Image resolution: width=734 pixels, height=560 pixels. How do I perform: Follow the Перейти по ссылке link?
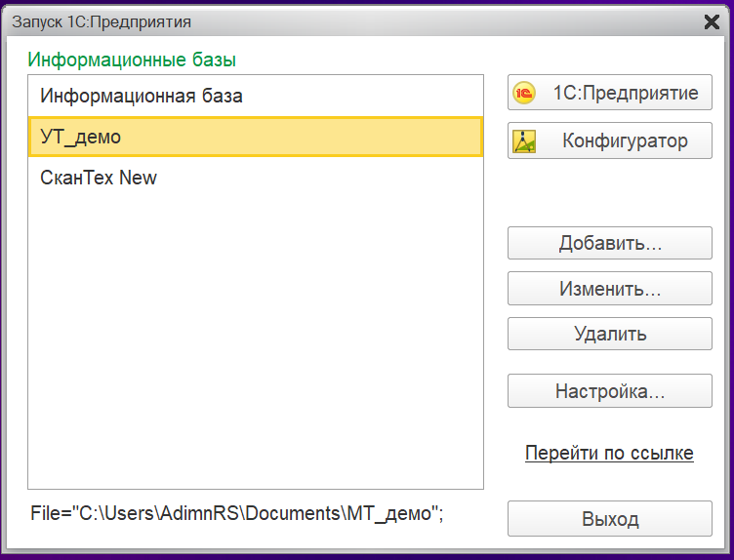609,454
